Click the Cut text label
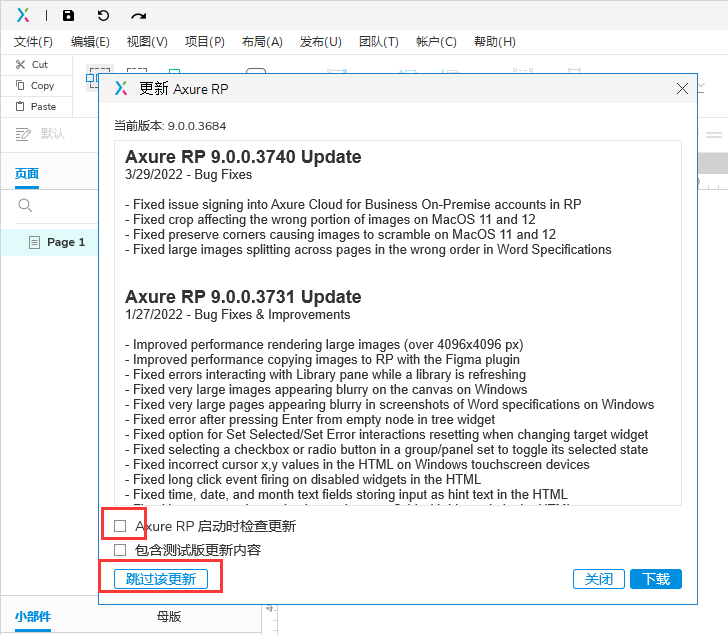The width and height of the screenshot is (728, 635). pos(39,65)
